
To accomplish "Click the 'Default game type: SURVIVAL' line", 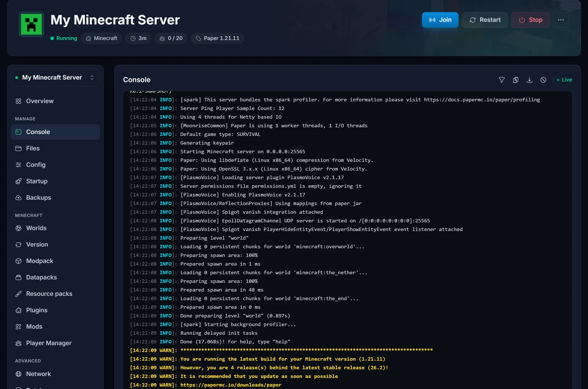I will pos(195,134).
